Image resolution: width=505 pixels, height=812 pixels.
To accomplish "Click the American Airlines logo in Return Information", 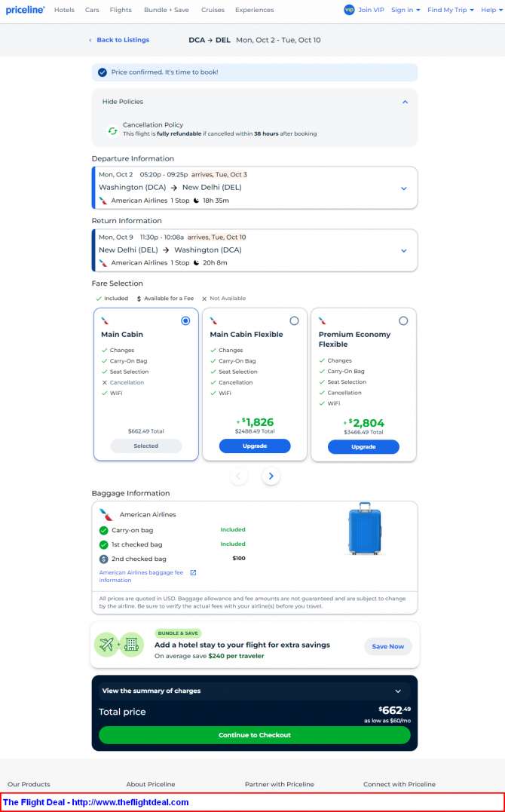I will point(103,263).
